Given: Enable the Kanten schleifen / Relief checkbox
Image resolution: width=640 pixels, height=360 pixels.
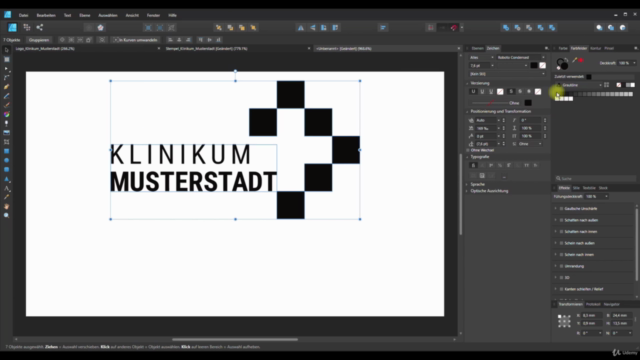Looking at the screenshot, I should tap(562, 289).
